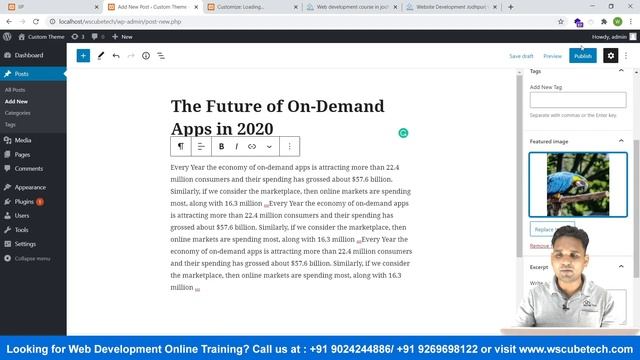
Task: Open a new browser tab
Action: pos(510,7)
